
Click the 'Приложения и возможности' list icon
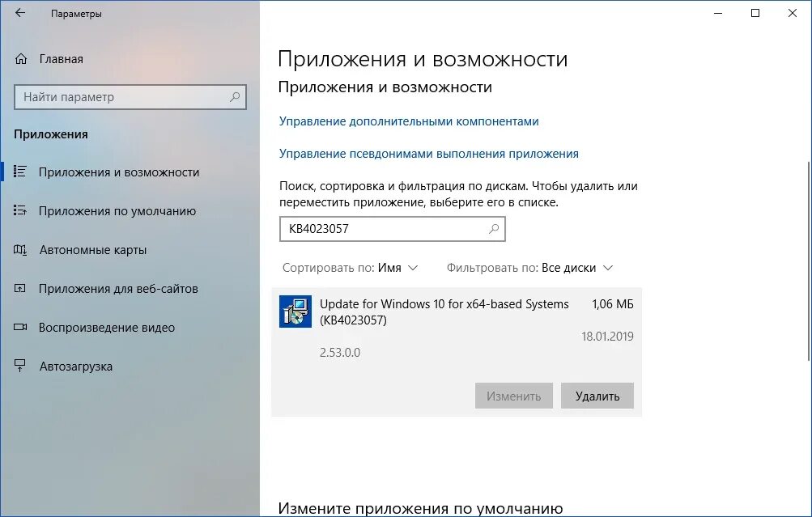[x=19, y=172]
